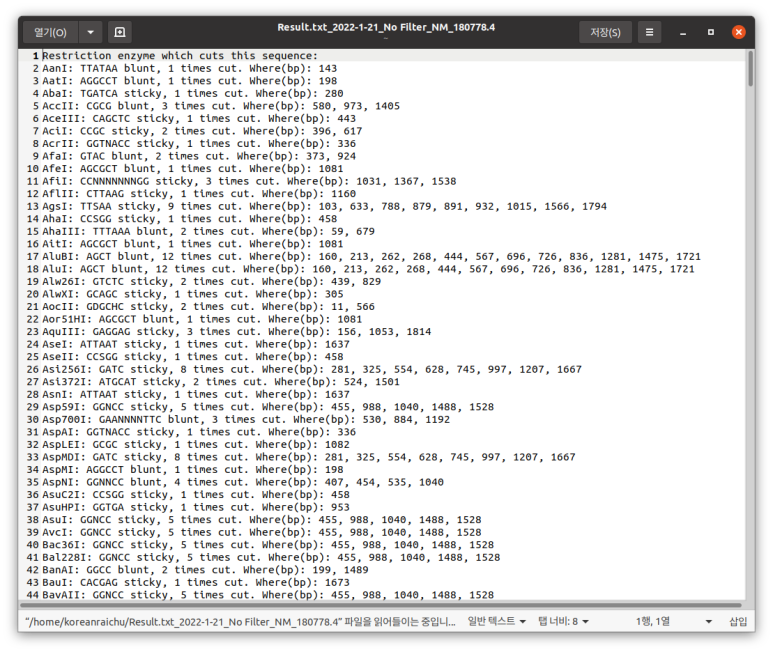Click the AccII: CGCG line

(221, 106)
